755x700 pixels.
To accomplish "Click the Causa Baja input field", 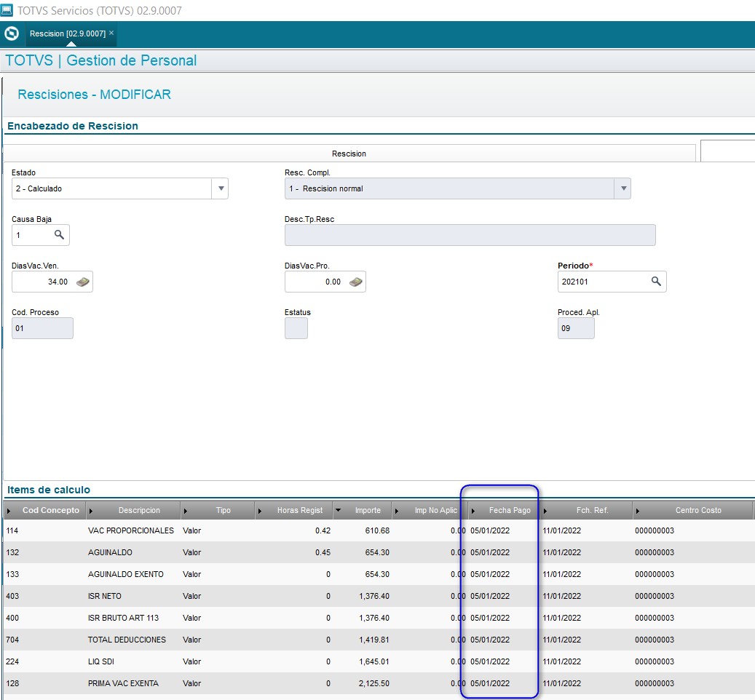I will pyautogui.click(x=32, y=235).
